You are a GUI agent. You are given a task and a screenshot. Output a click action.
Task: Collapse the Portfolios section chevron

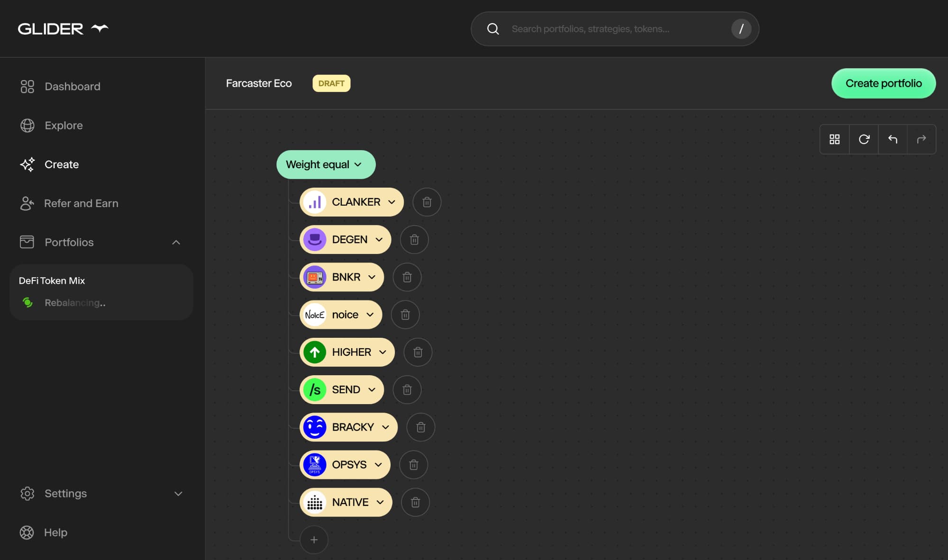click(176, 243)
